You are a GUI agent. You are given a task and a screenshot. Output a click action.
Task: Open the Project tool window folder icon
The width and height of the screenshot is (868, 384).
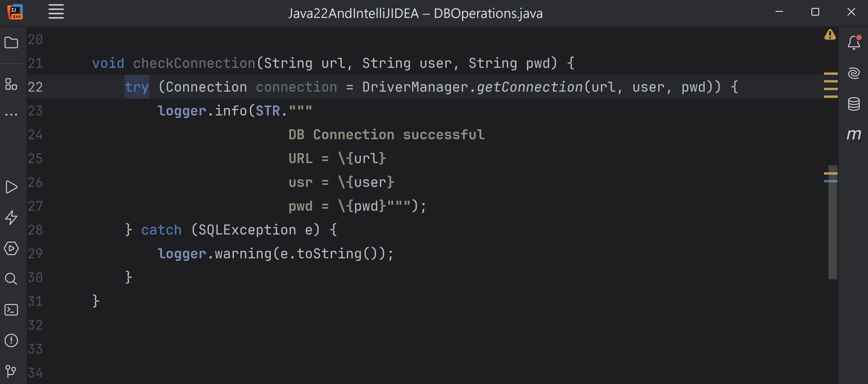11,43
